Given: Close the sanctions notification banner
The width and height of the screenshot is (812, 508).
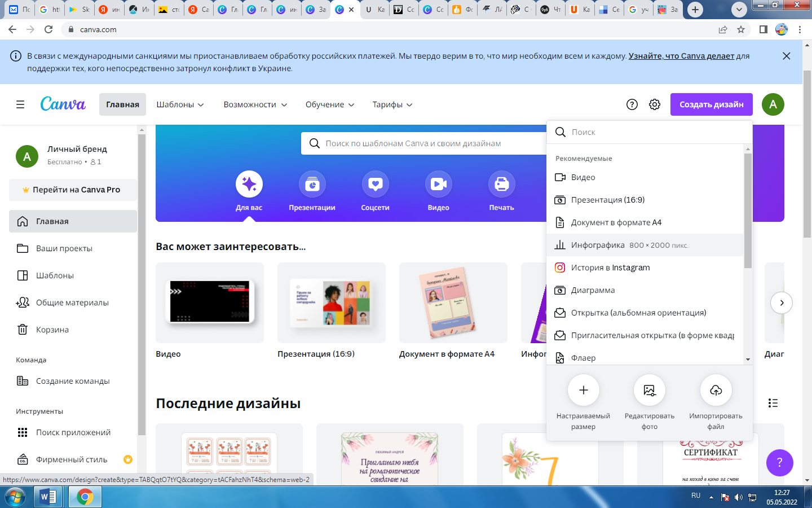Looking at the screenshot, I should click(x=787, y=56).
